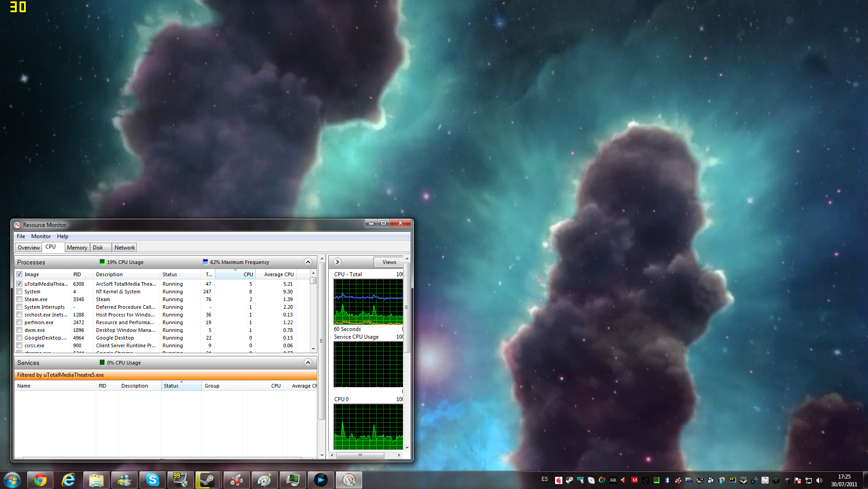Image resolution: width=868 pixels, height=489 pixels.
Task: Click the Bluetooth tray icon
Action: [667, 480]
